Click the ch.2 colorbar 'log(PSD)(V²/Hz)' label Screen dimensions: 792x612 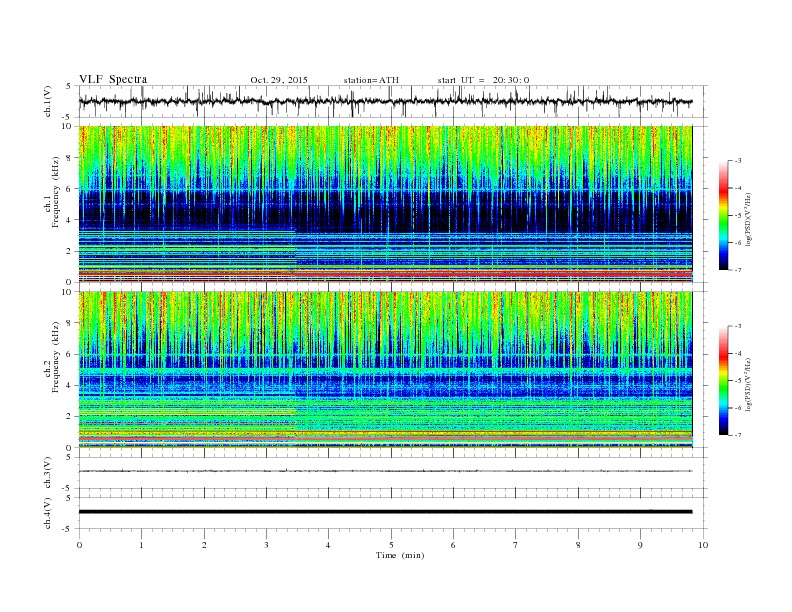coord(748,384)
